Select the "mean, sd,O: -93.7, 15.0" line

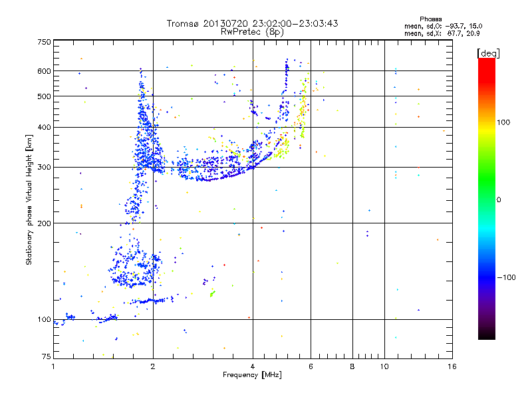(x=443, y=26)
